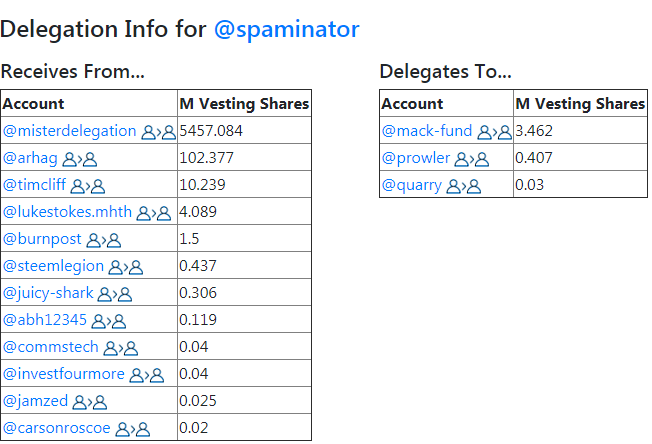Image resolution: width=652 pixels, height=444 pixels.
Task: Click delegation icon beside @misterdelegation
Action: pos(158,131)
